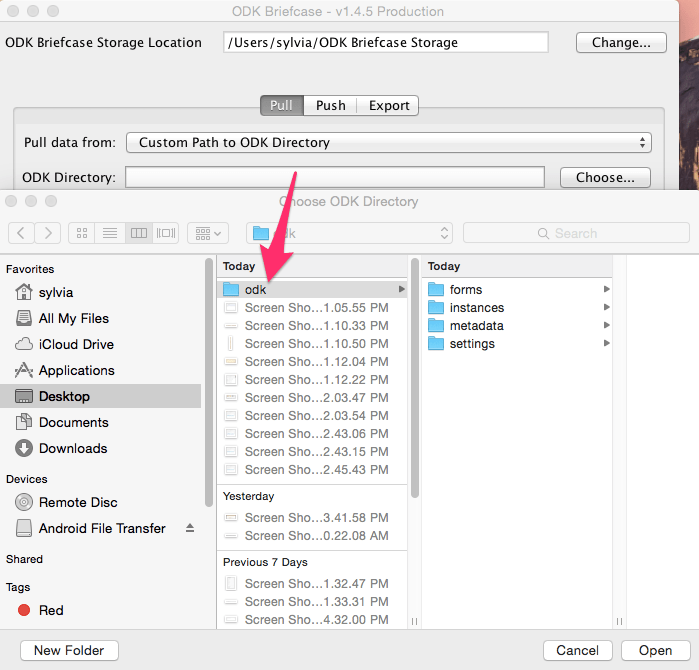The image size is (699, 670).
Task: Switch to the Push tab in Briefcase
Action: pos(330,106)
